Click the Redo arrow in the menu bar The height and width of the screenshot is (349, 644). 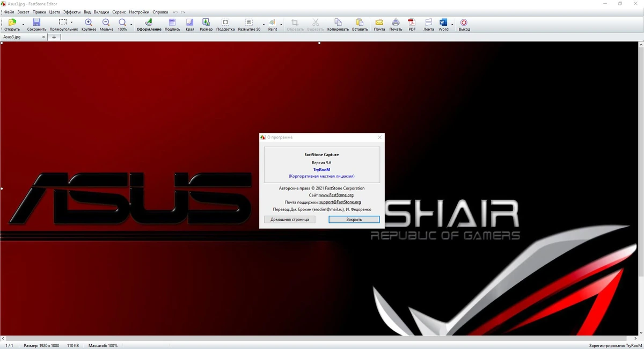183,12
